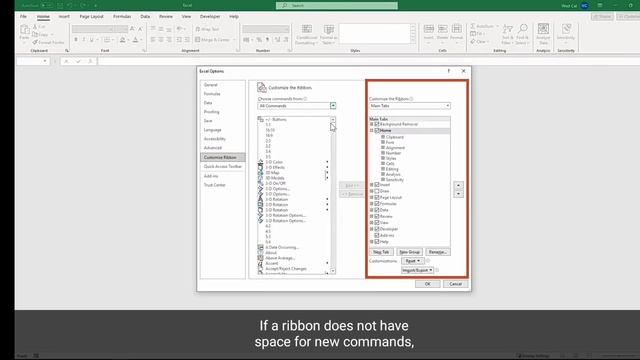Screen dimensions: 640x360
Task: Toggle the Home tab checkbox in Main Tabs
Action: point(377,131)
